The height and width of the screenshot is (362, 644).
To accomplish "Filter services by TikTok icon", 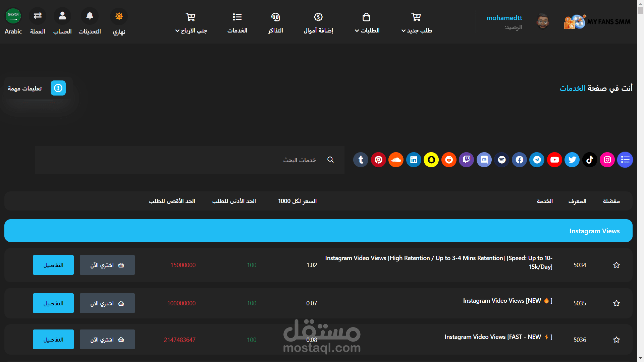I will pos(590,160).
